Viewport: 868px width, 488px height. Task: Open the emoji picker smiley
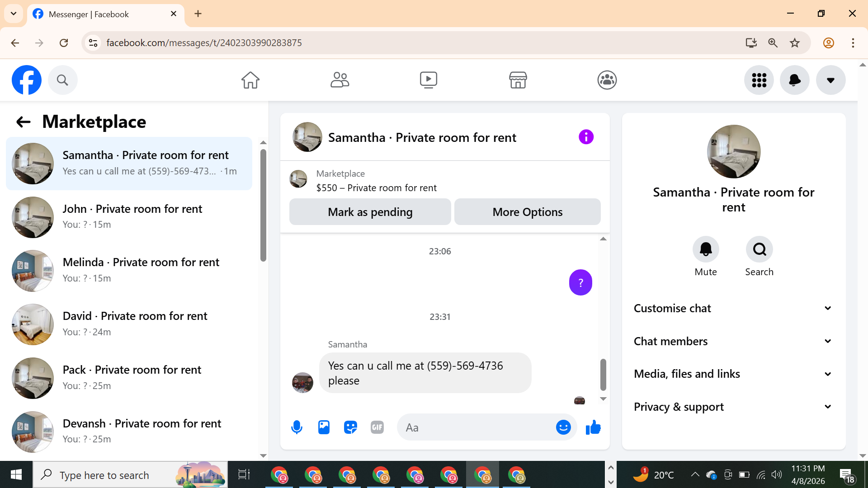click(x=563, y=427)
